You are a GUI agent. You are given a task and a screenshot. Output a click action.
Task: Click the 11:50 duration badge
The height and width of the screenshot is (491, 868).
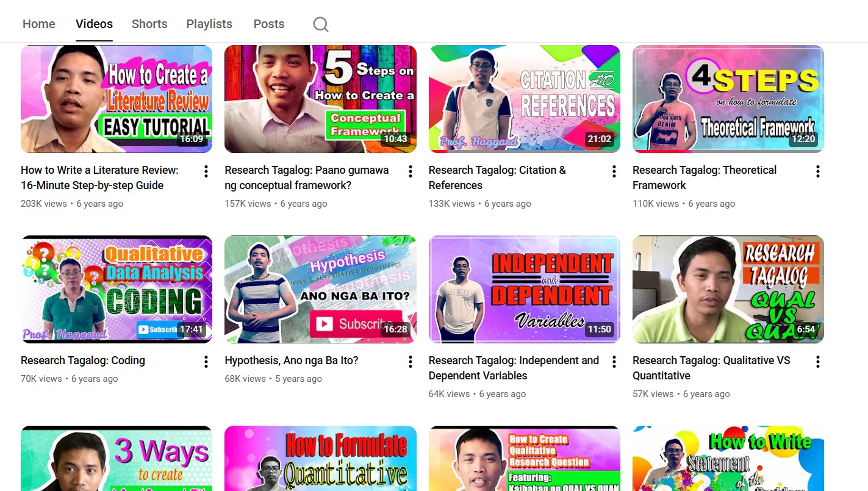coord(599,329)
